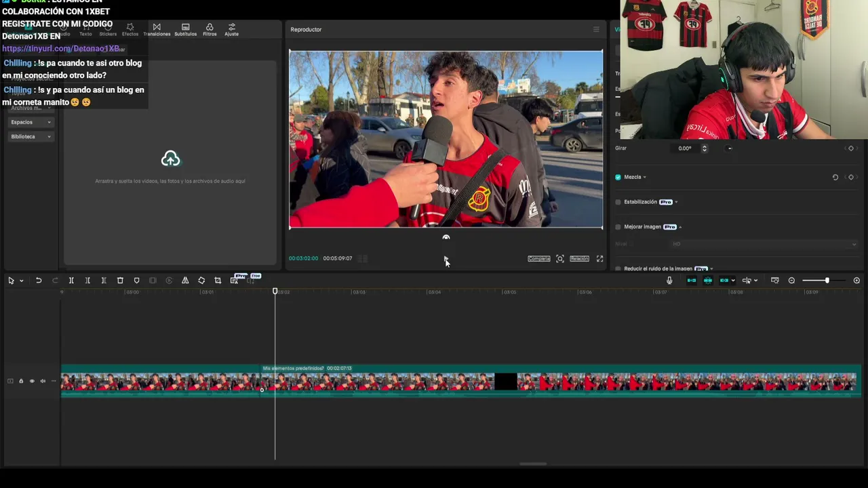The image size is (868, 488).
Task: Add a marker using the shield-shaped marker icon
Action: (x=136, y=281)
